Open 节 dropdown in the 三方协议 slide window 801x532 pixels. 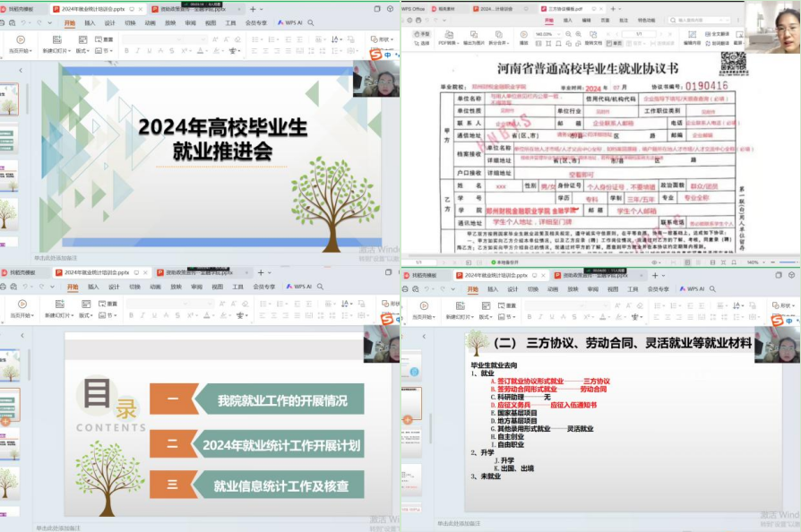[507, 316]
